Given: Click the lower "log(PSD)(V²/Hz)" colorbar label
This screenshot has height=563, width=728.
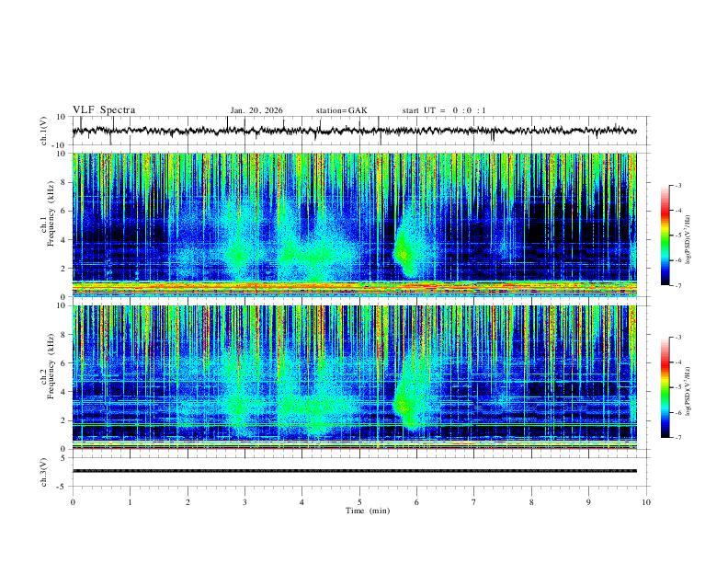Looking at the screenshot, I should click(688, 392).
